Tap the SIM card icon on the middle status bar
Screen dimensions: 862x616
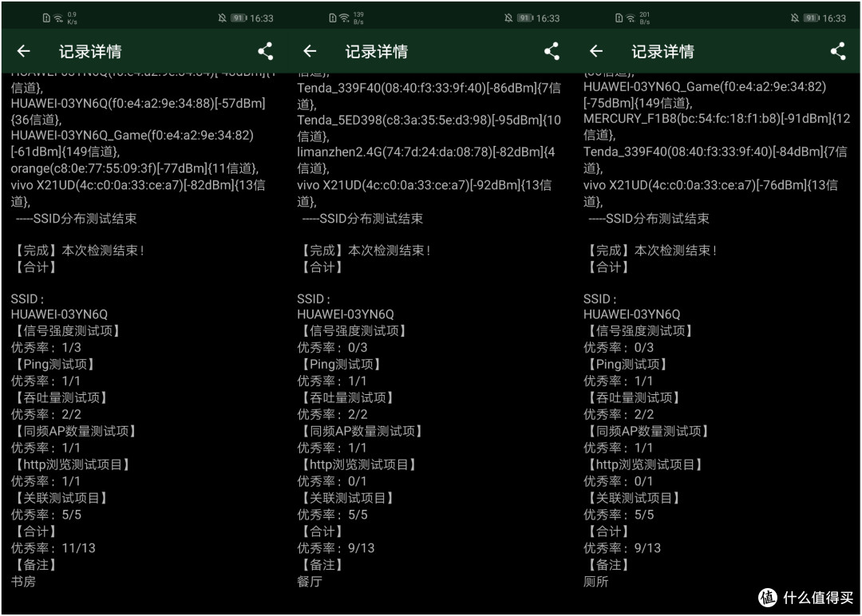(333, 18)
